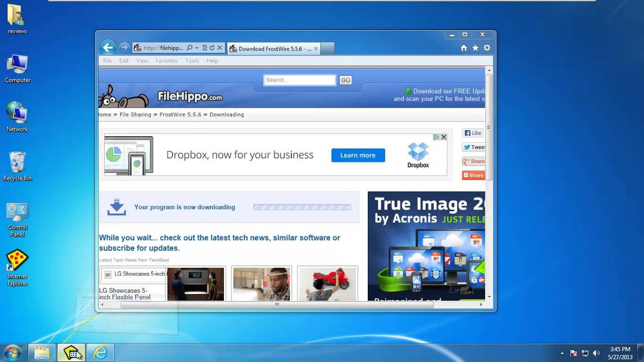This screenshot has width=644, height=362.
Task: Show hidden icons arrow in system tray
Action: pos(562,353)
